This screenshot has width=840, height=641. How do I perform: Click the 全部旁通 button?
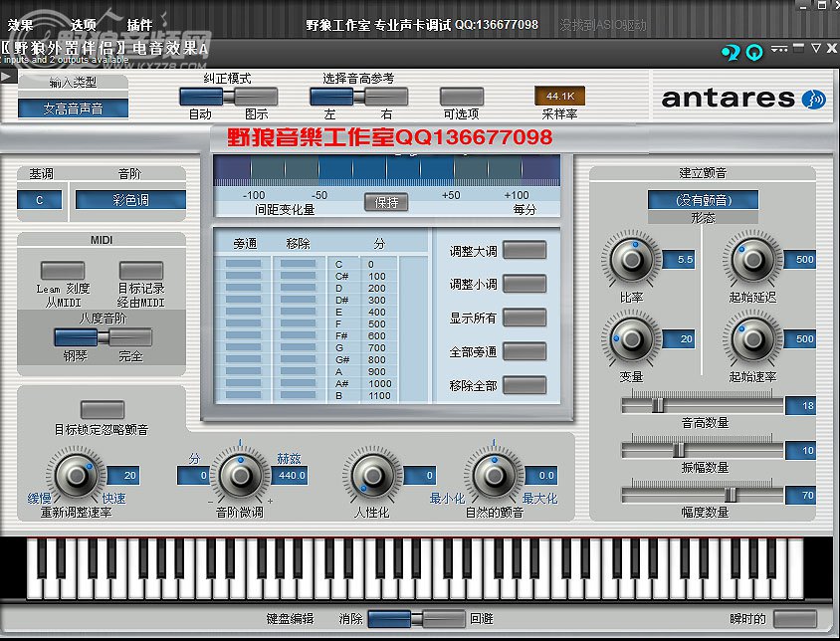[x=525, y=351]
